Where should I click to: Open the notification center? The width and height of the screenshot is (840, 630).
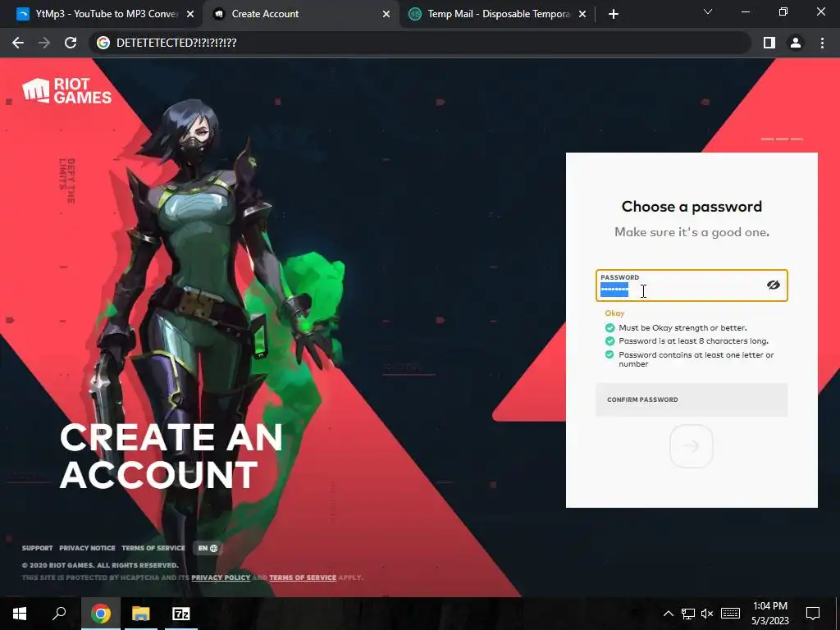coord(813,614)
